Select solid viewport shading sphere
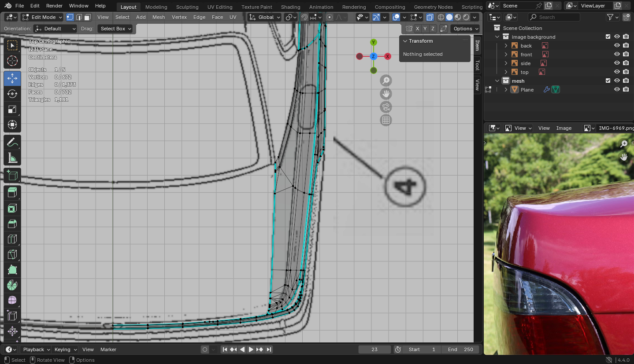Viewport: 634px width, 364px height. [x=449, y=17]
